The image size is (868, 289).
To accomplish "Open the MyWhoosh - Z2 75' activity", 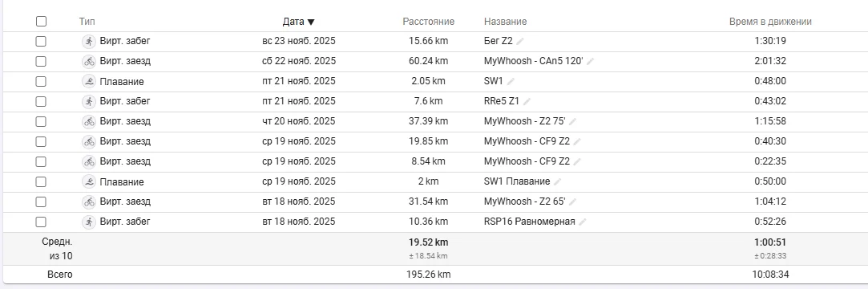I will [525, 121].
